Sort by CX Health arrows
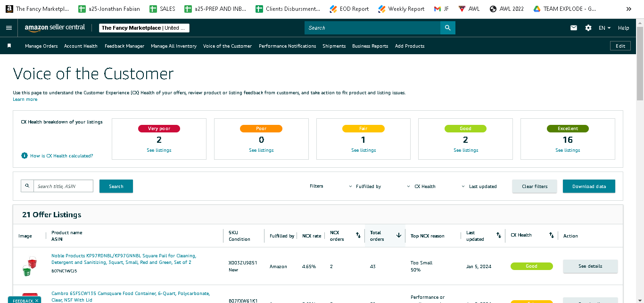Image resolution: width=644 pixels, height=303 pixels. click(552, 235)
